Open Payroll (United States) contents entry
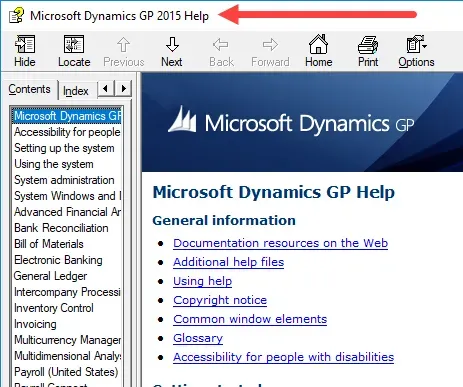Image resolution: width=463 pixels, height=387 pixels. tap(66, 372)
